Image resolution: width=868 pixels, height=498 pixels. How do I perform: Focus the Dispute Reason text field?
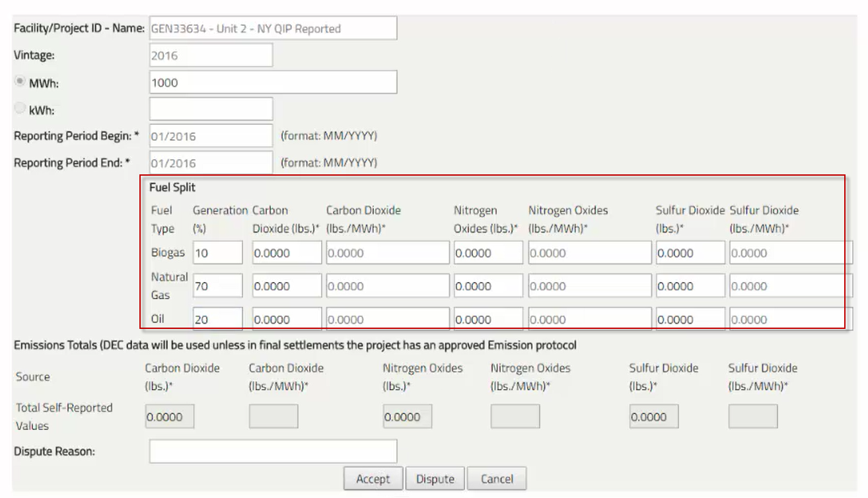[x=273, y=452]
